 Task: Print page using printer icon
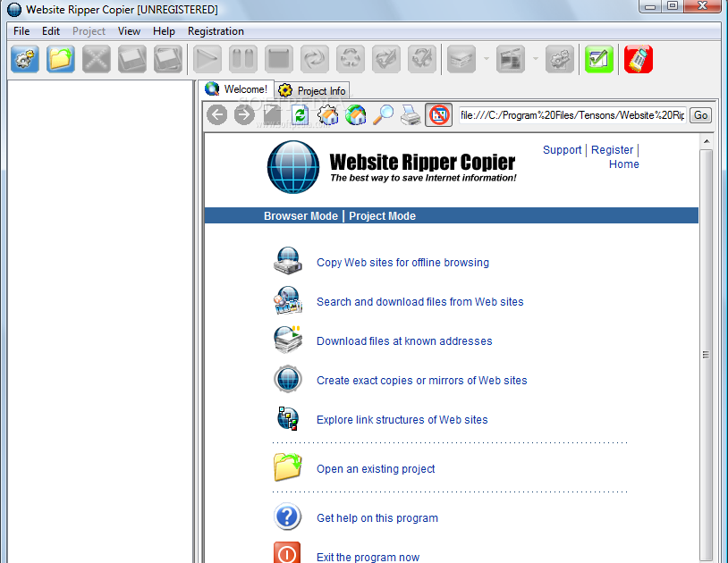411,115
